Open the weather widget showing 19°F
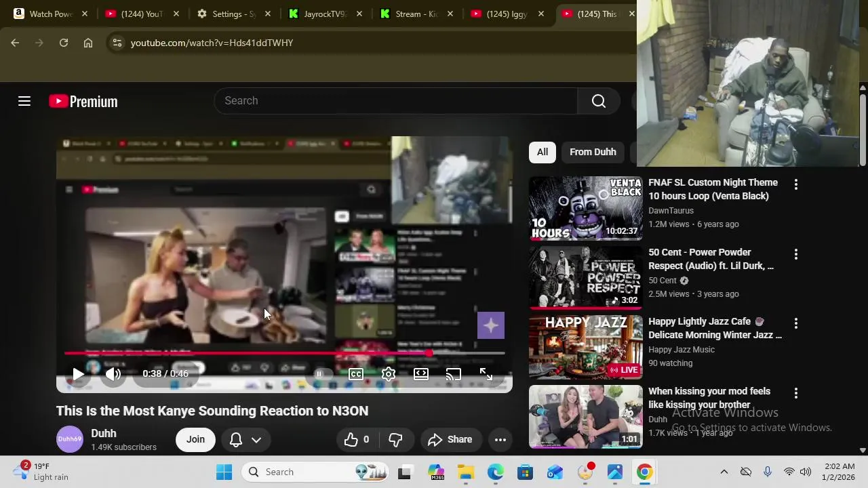 42,472
